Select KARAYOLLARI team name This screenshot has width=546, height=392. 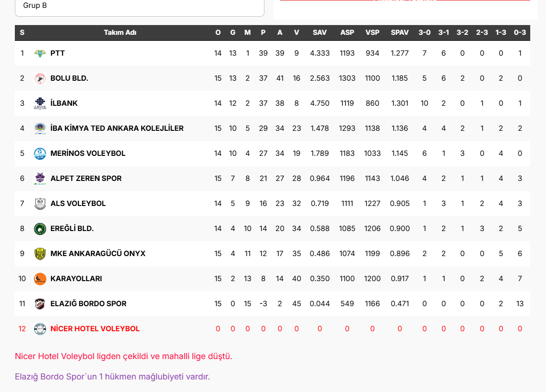pyautogui.click(x=76, y=279)
